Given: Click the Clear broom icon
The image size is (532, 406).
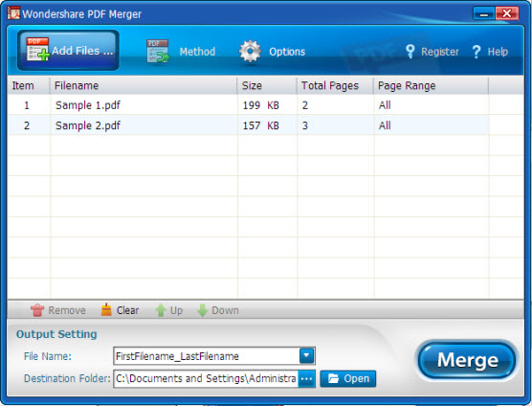Looking at the screenshot, I should pyautogui.click(x=106, y=309).
